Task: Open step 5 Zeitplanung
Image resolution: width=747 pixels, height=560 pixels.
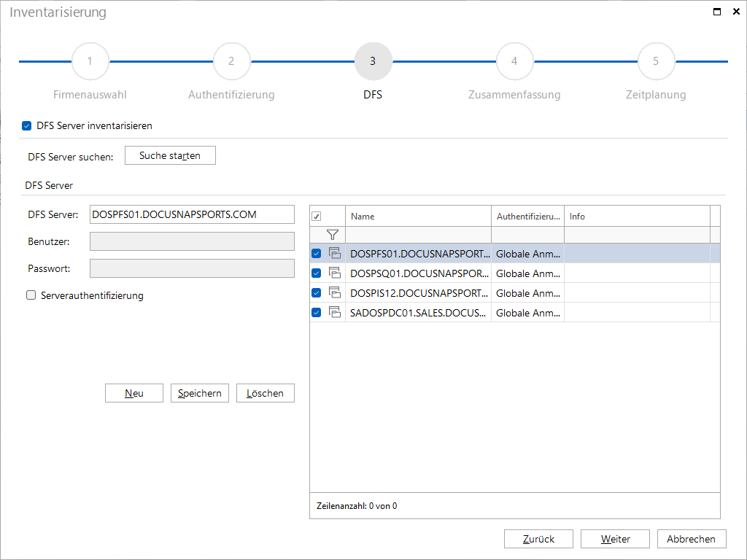Action: [656, 61]
